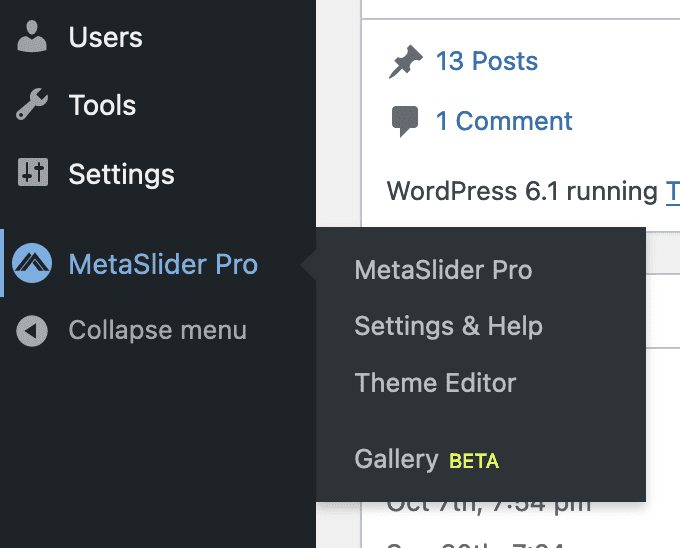
Task: Open Settings & Help in the flyout
Action: coord(448,326)
